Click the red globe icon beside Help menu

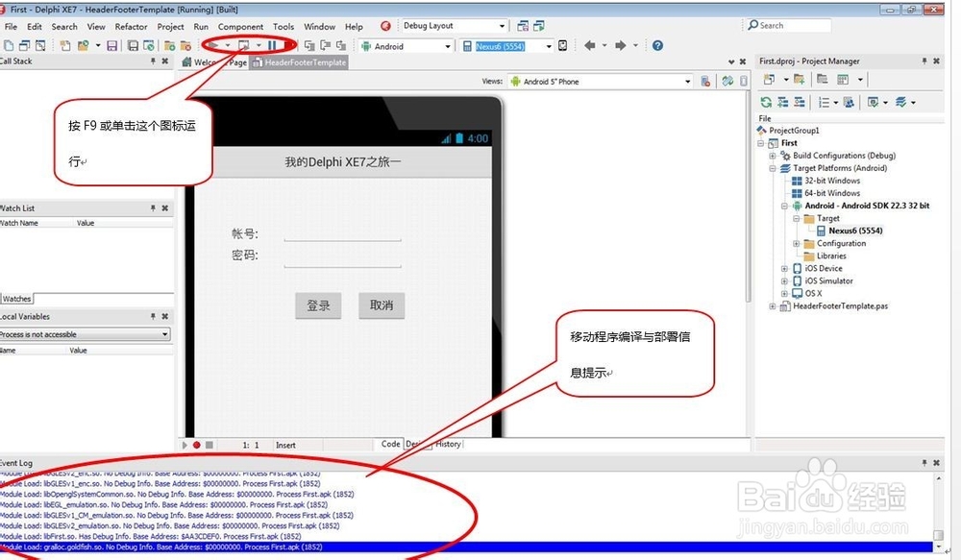(x=385, y=26)
